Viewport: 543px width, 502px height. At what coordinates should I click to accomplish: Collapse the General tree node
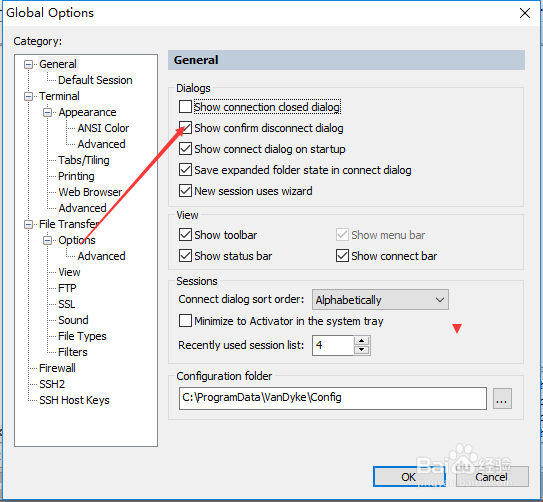point(28,64)
